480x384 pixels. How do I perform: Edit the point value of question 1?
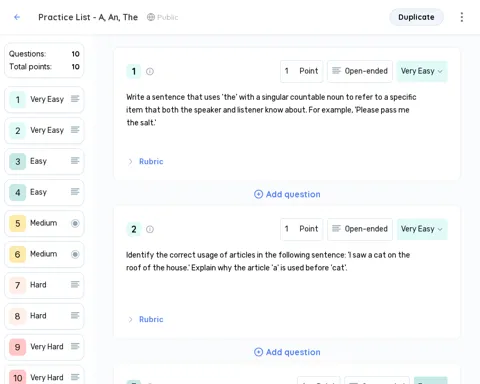coord(302,71)
